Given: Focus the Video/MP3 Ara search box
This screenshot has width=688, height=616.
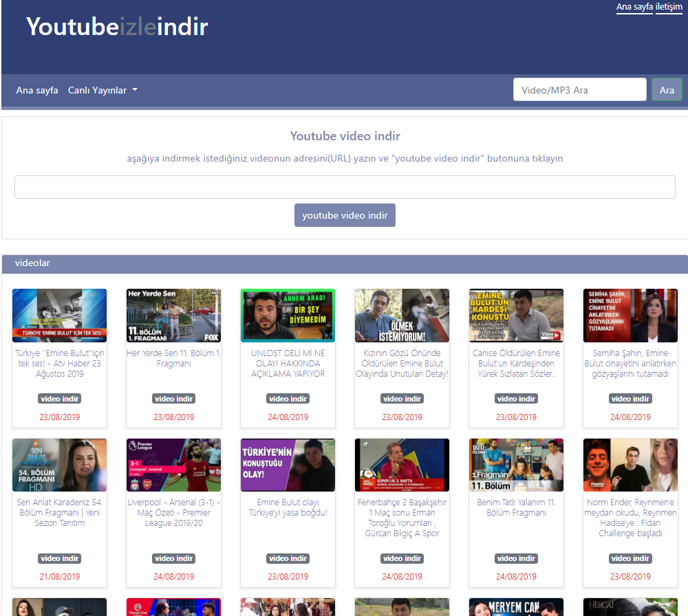Looking at the screenshot, I should tap(579, 90).
